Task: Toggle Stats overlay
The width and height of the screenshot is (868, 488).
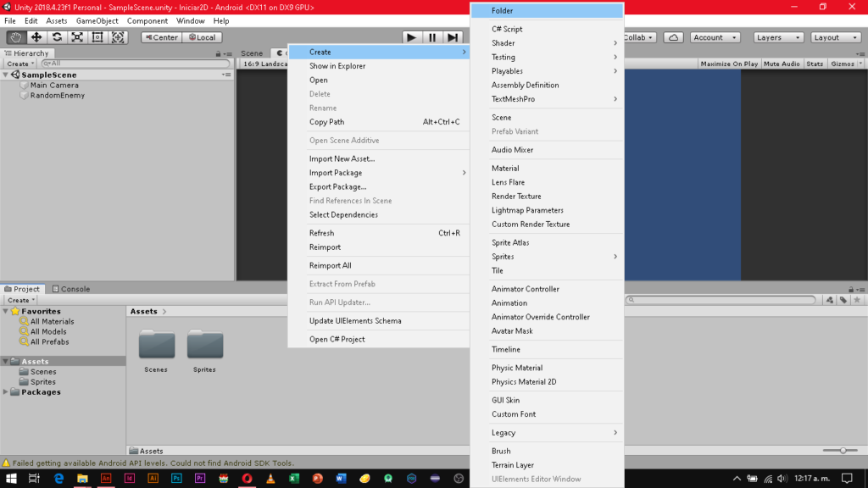Action: tap(815, 64)
